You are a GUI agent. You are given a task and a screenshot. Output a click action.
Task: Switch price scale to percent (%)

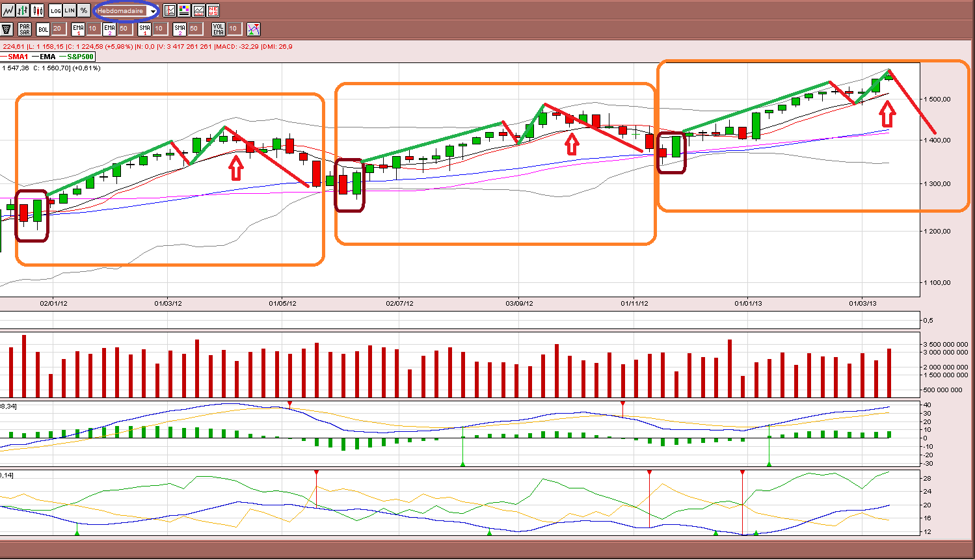point(84,10)
